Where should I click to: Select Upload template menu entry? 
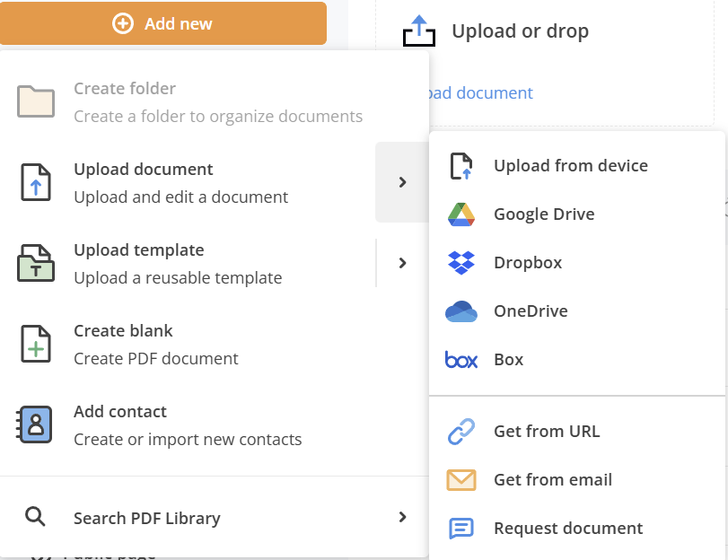coord(188,263)
